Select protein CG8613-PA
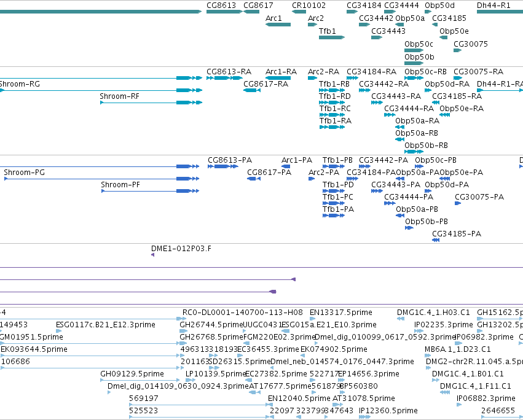 (x=223, y=166)
